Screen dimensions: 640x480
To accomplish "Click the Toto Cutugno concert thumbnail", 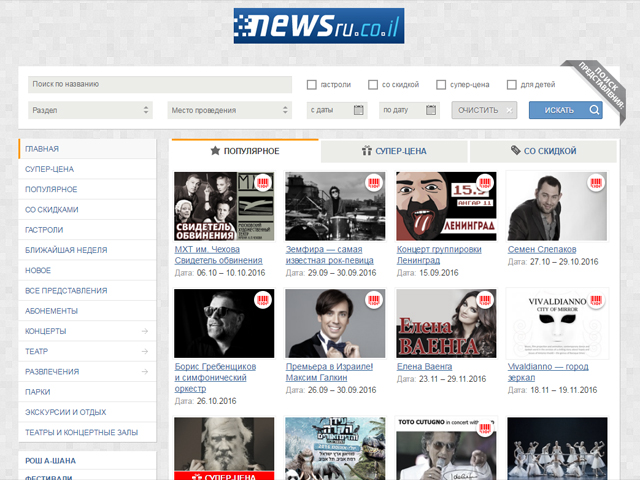I will coord(446,448).
